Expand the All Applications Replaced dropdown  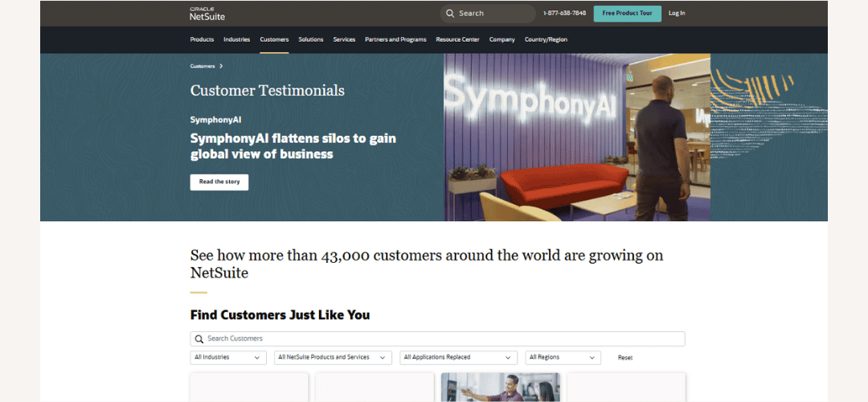pyautogui.click(x=458, y=358)
